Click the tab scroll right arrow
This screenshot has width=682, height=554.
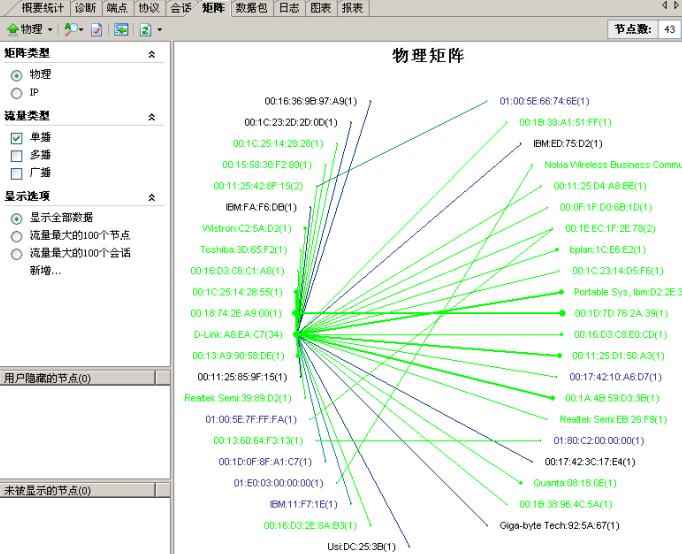point(676,7)
